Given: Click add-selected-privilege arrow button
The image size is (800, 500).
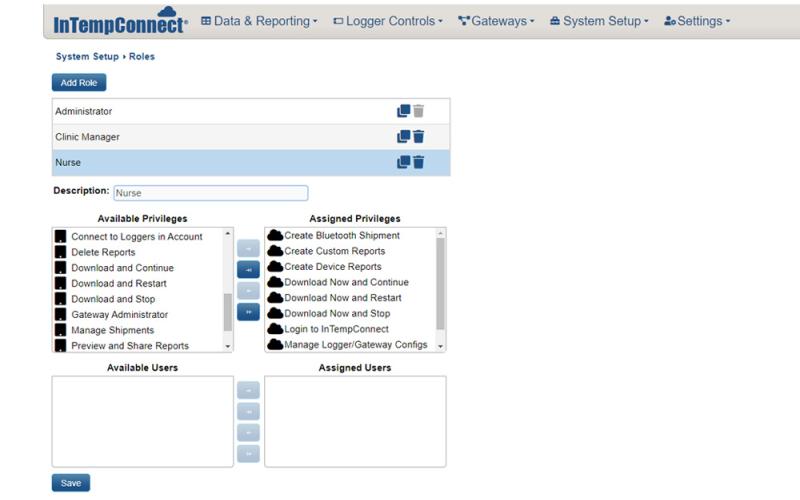Looking at the screenshot, I should (x=248, y=248).
